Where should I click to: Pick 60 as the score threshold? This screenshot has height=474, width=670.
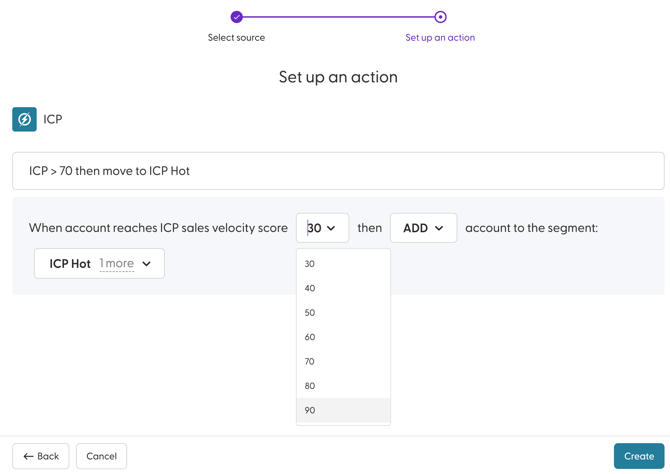click(x=310, y=337)
